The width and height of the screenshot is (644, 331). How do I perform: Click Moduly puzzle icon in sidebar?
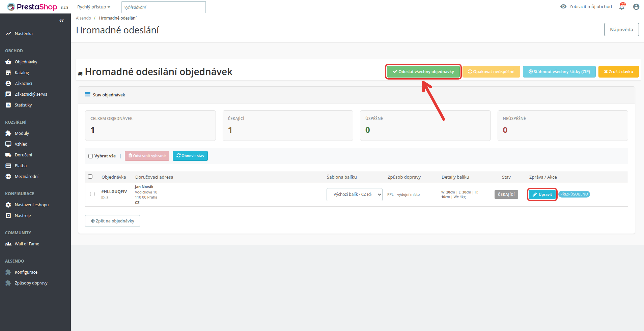click(x=8, y=133)
